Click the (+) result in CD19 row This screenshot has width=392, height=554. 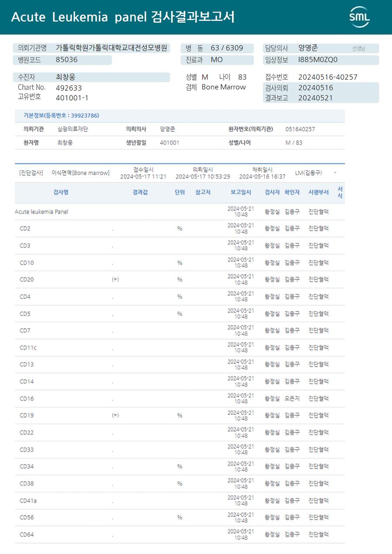[115, 415]
